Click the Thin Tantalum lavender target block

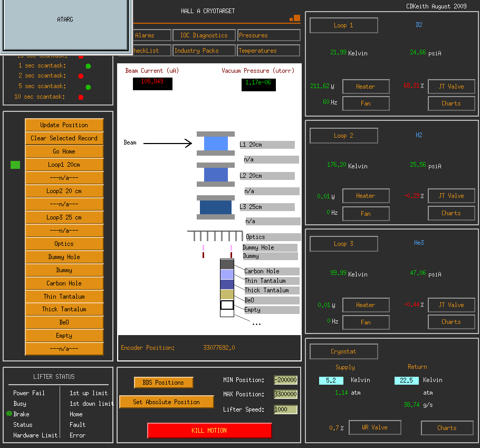point(227,274)
